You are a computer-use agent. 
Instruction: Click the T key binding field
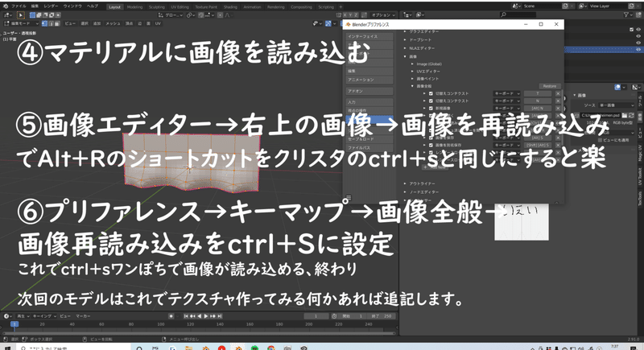click(x=538, y=93)
